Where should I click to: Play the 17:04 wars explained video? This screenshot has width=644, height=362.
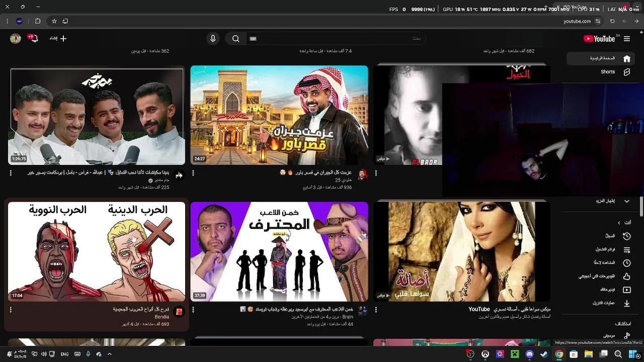coord(97,251)
